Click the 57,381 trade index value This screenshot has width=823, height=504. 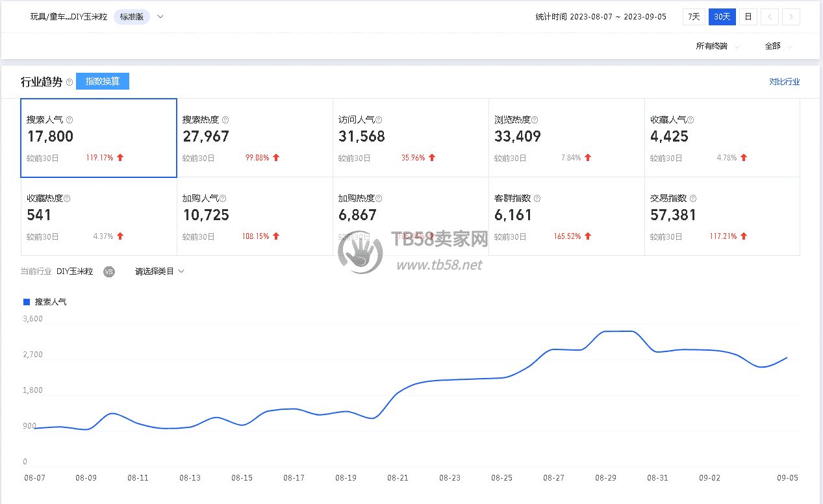click(x=674, y=215)
